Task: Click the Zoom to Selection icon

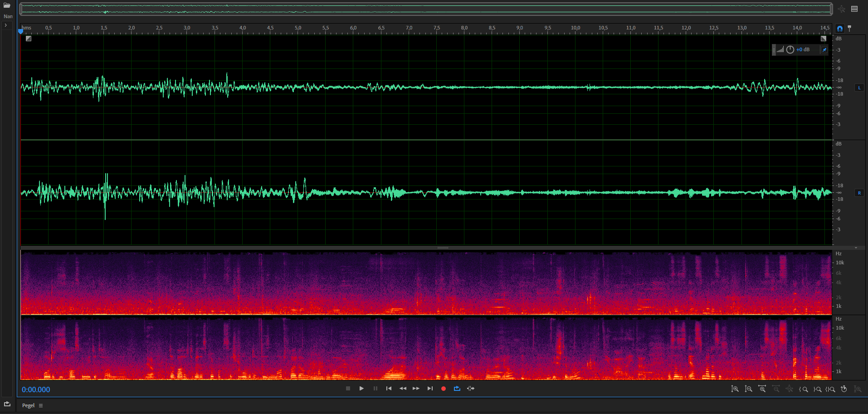Action: (830, 389)
